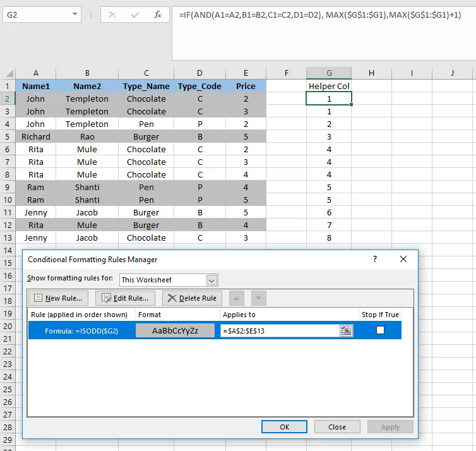Select the ISODD formula rule row
This screenshot has width=476, height=451.
click(x=215, y=330)
